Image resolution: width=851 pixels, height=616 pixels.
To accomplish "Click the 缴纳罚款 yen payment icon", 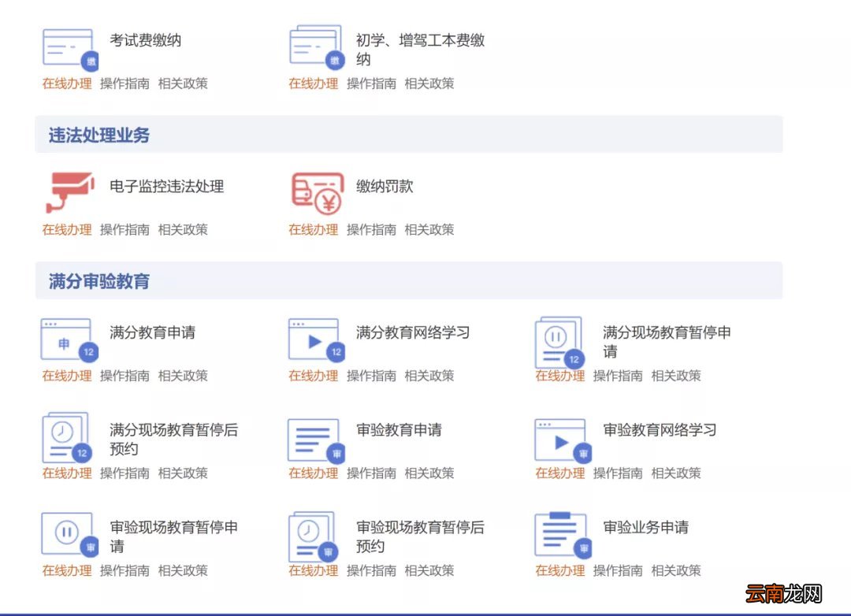I will tap(317, 193).
